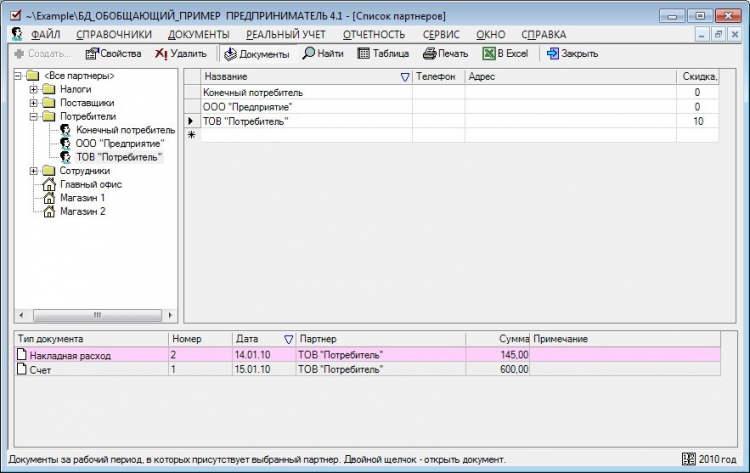This screenshot has width=750, height=473.
Task: Print the list with Печать
Action: (x=445, y=54)
